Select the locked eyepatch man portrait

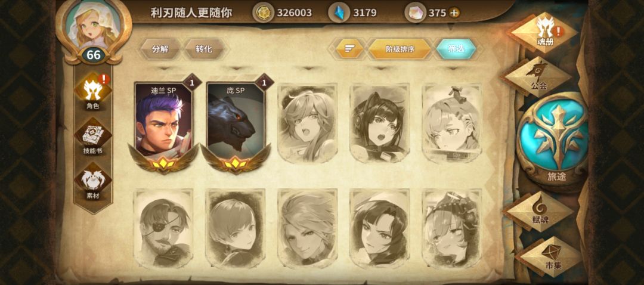pos(163,228)
